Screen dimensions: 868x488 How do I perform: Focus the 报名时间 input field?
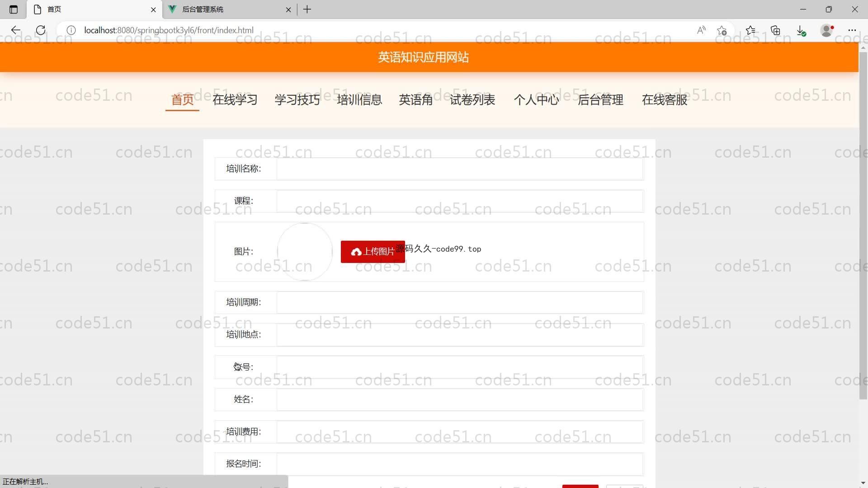(460, 464)
